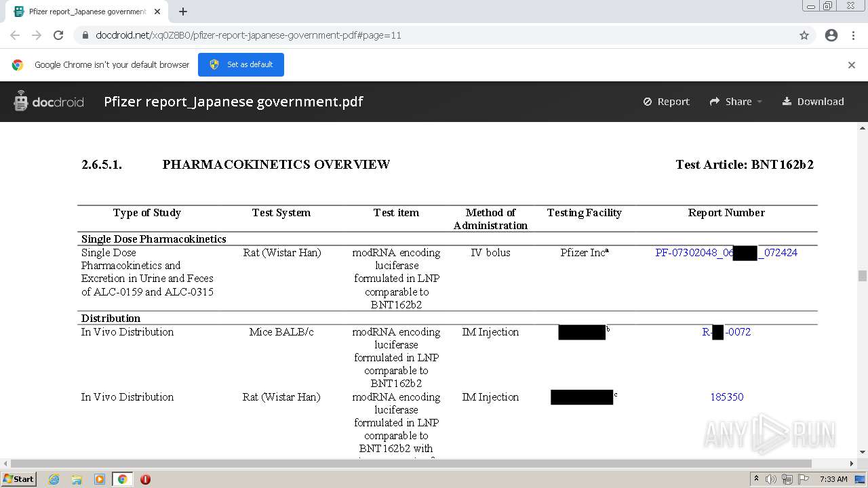Click Set as default button
Viewport: 868px width, 488px height.
point(241,64)
